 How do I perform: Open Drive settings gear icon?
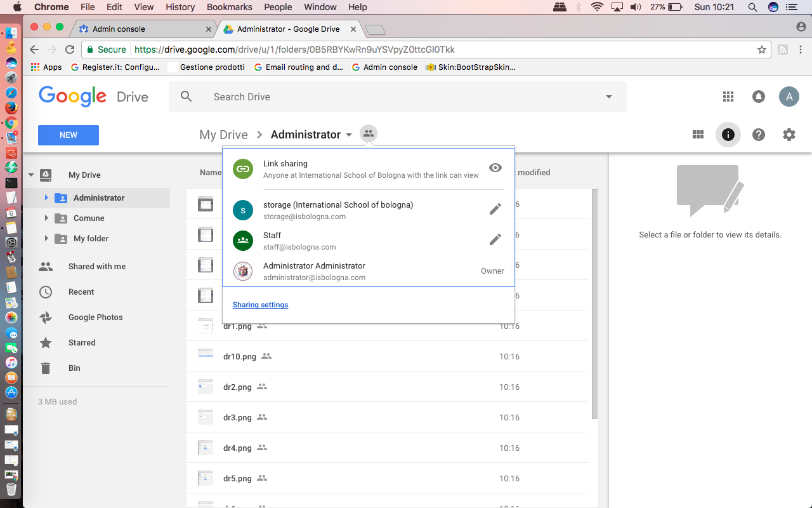coord(789,135)
